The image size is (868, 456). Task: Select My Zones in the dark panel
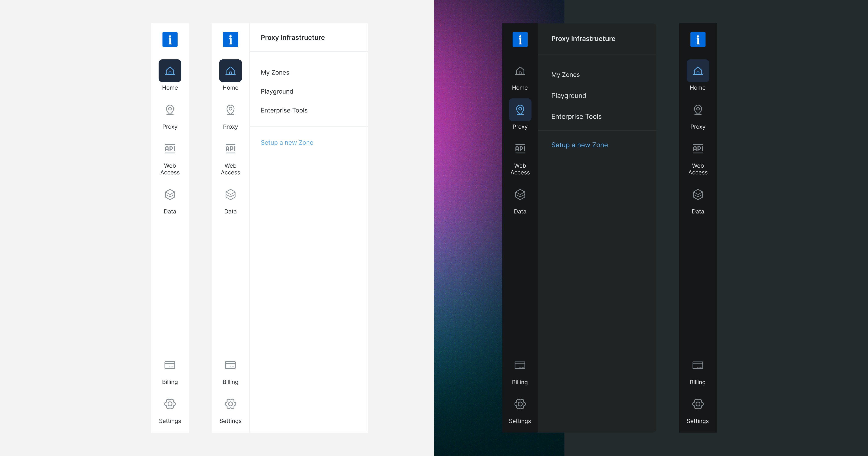click(x=565, y=75)
